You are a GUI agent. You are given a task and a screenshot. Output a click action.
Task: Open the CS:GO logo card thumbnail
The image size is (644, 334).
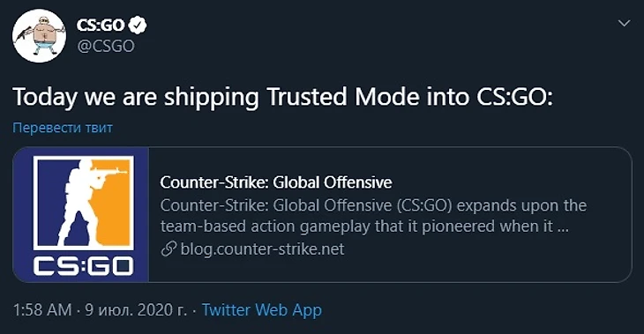click(81, 215)
